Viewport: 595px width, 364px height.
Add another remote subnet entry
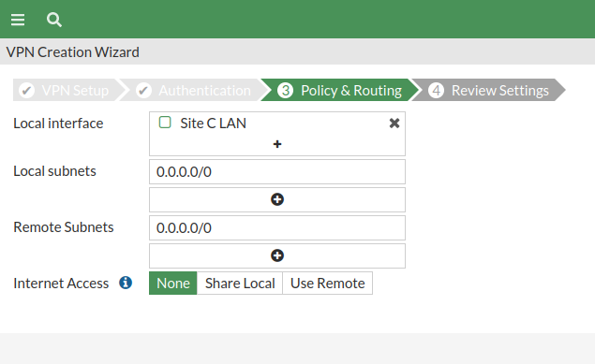[277, 255]
